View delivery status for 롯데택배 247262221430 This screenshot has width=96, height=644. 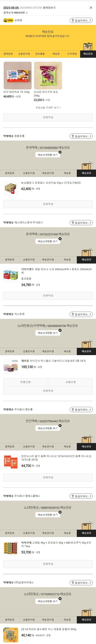[x=48, y=241]
